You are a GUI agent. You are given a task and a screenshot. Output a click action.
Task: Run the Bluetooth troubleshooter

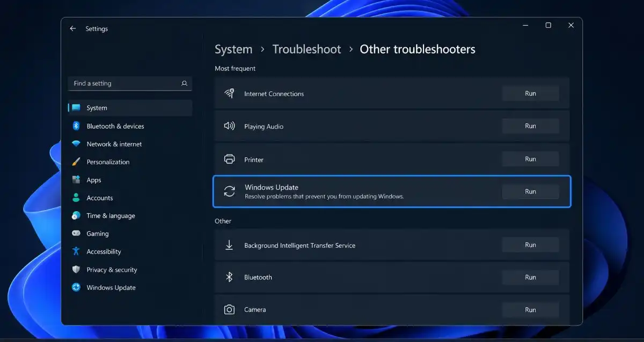[530, 277]
